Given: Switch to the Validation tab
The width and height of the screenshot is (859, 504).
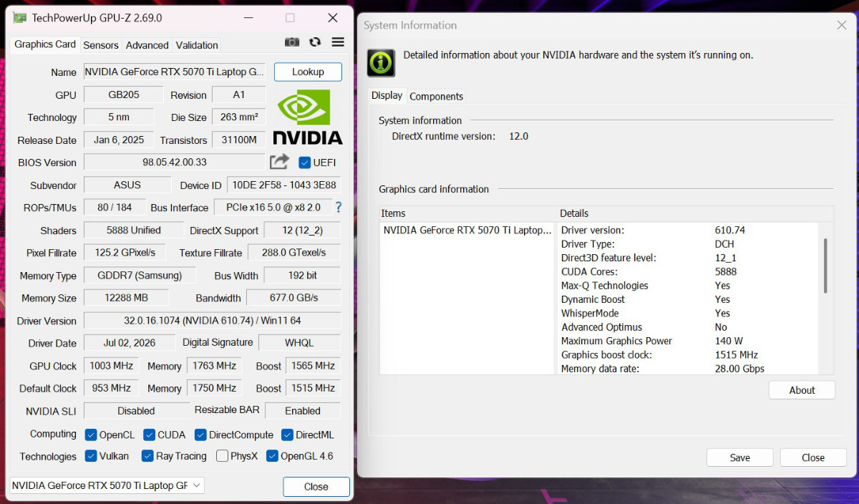Looking at the screenshot, I should click(197, 45).
